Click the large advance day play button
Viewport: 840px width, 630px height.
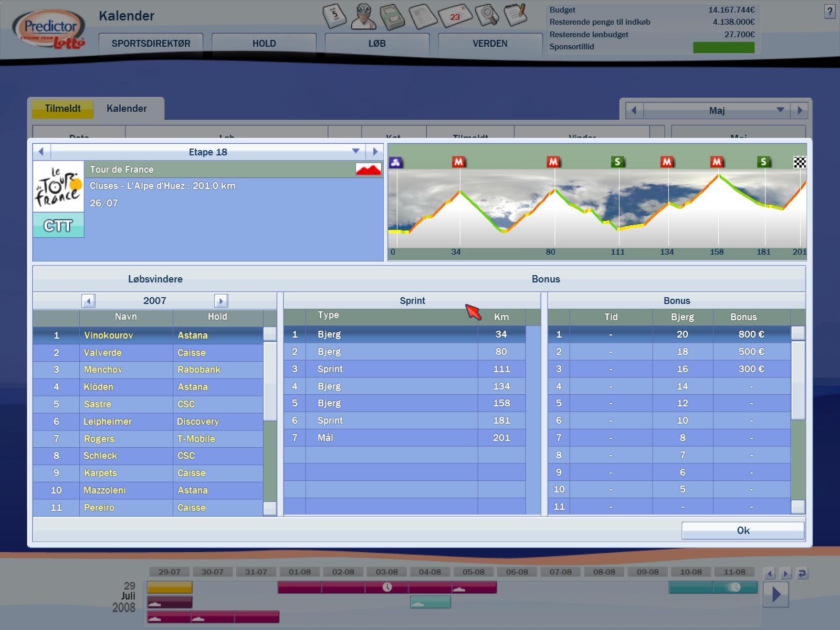pos(776,594)
